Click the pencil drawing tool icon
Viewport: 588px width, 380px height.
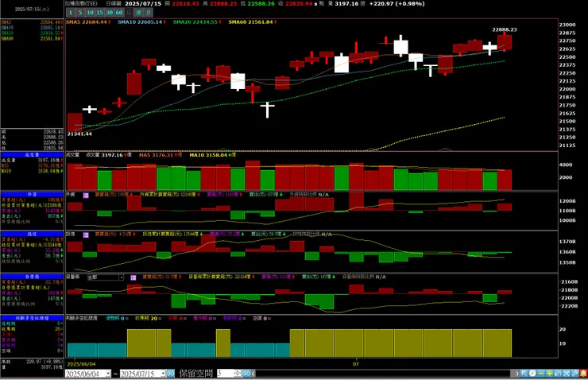coord(574,374)
